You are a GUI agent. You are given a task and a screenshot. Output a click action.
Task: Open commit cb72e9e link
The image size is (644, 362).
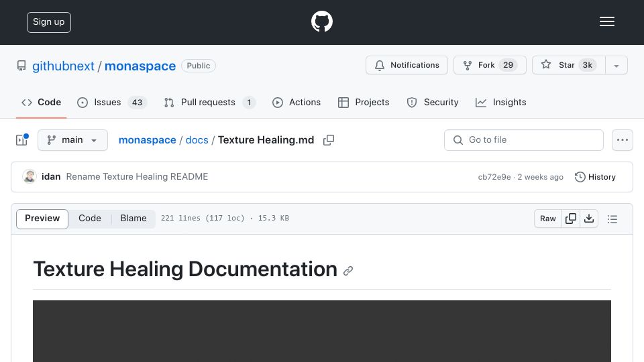click(494, 177)
